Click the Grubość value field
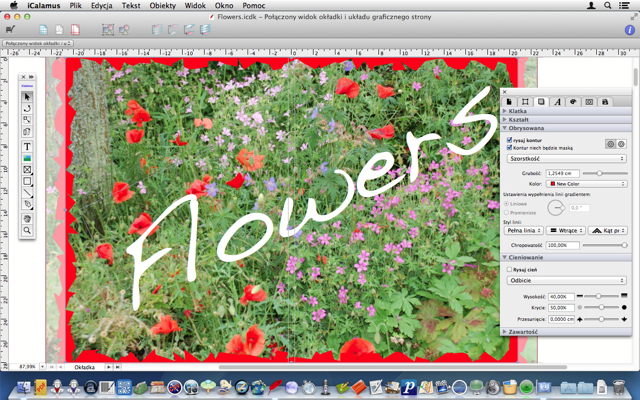The height and width of the screenshot is (400, 640). pos(562,173)
